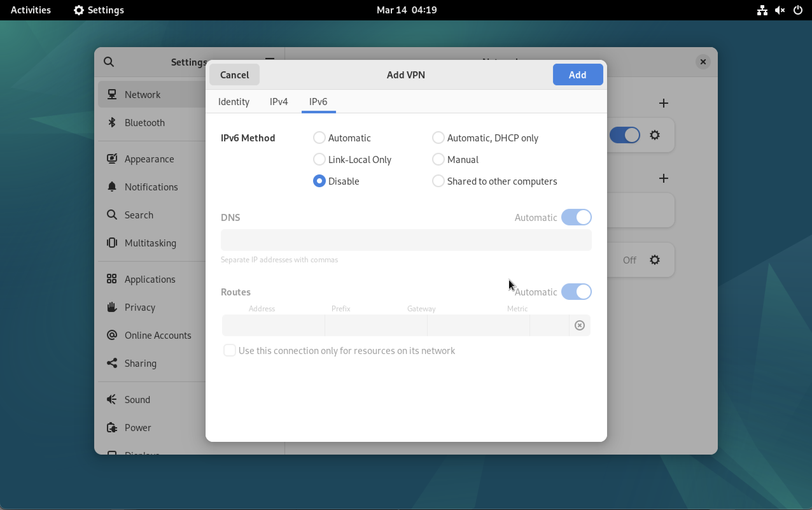Go to Multitasking in the sidebar

(152, 243)
